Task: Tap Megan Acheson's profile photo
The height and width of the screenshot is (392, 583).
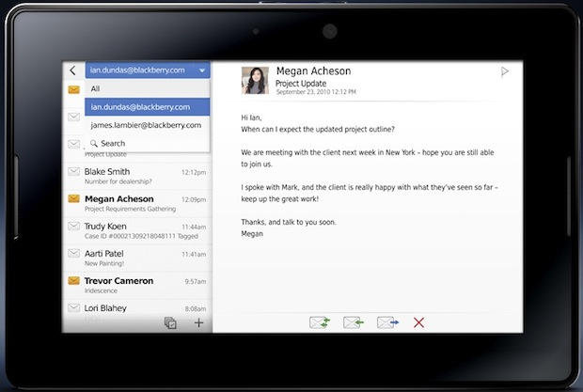Action: click(255, 80)
